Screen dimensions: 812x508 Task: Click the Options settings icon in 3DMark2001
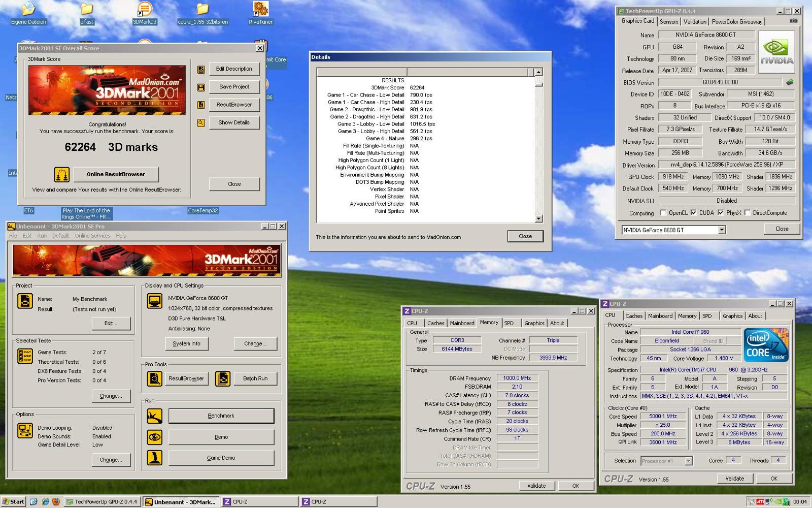tap(25, 431)
